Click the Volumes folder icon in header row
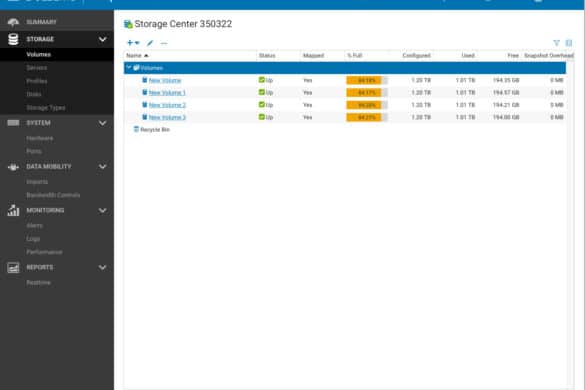 point(136,68)
